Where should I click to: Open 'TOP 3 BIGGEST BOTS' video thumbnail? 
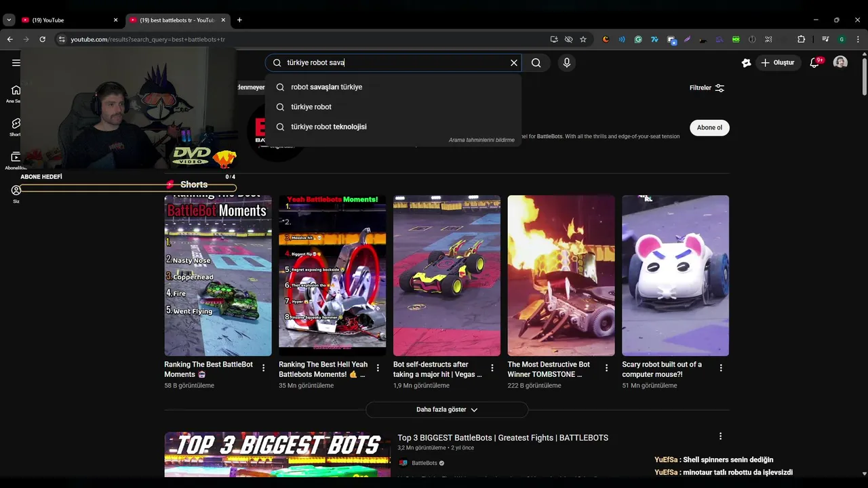[277, 455]
